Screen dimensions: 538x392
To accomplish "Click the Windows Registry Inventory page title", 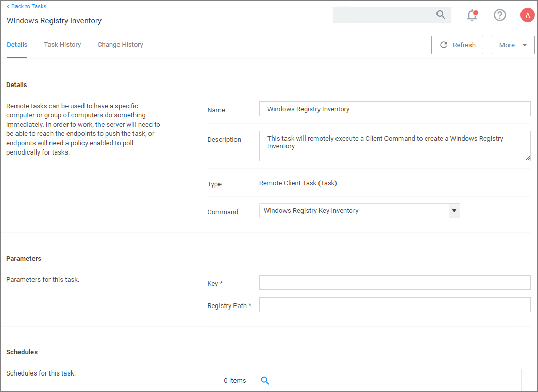I will 54,21.
